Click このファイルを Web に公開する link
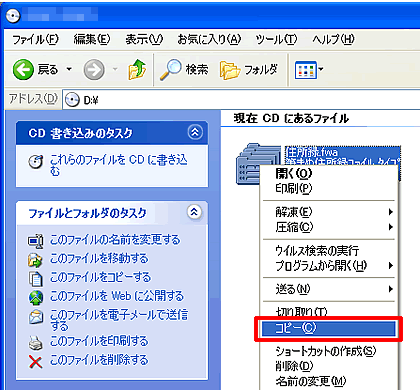Screen dimensions: 420x390 (x=117, y=296)
